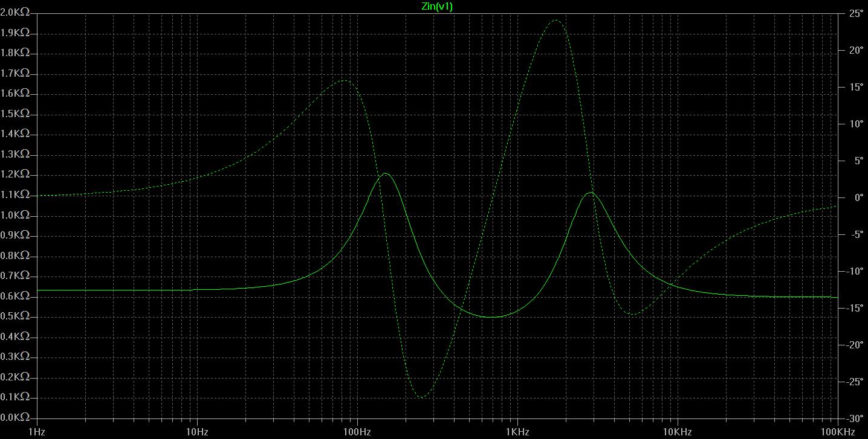Click the 1KHz frequency axis label
This screenshot has width=868, height=439.
[517, 432]
